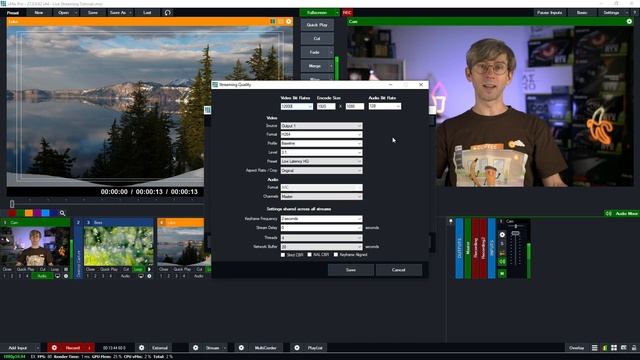Click the Fade transition button
The image size is (640, 360).
tap(314, 52)
